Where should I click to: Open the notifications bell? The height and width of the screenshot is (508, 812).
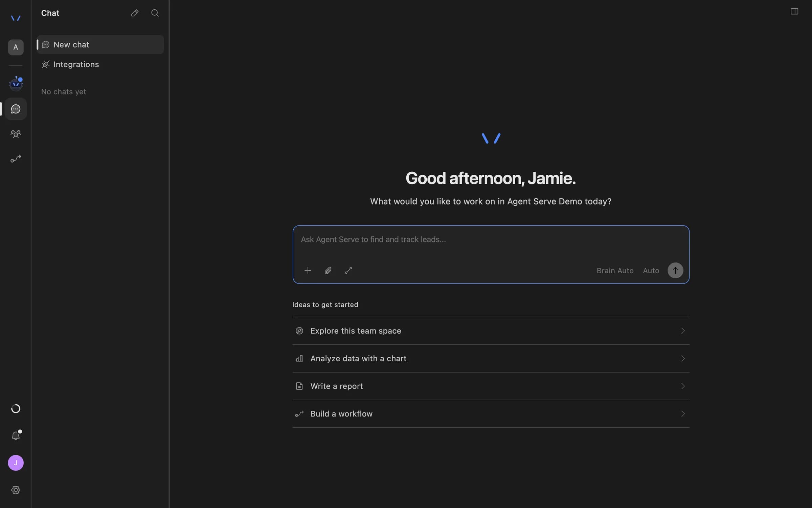click(x=16, y=436)
